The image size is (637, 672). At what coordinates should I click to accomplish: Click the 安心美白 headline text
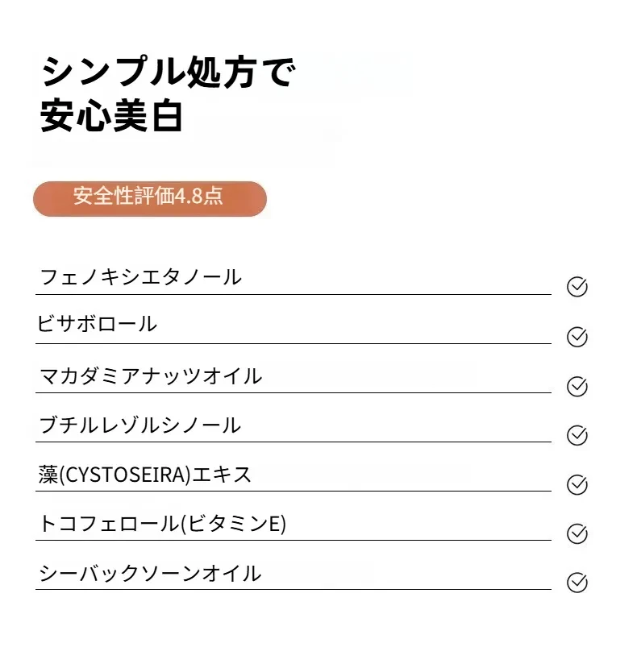112,116
